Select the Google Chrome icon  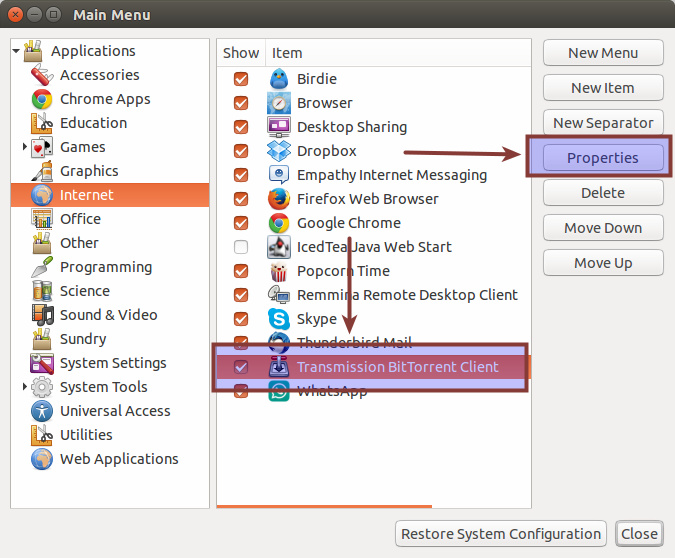click(x=279, y=223)
